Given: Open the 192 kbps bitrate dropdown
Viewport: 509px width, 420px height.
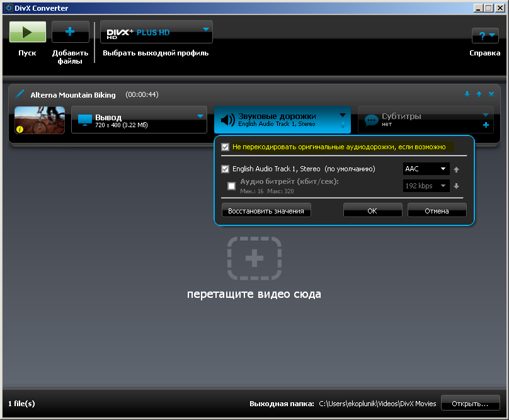Looking at the screenshot, I should [426, 186].
